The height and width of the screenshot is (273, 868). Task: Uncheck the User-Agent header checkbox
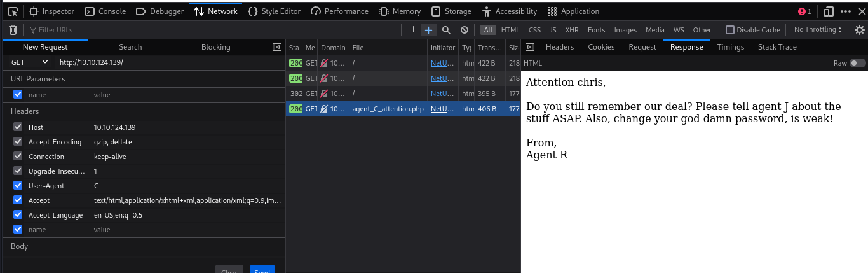point(18,186)
